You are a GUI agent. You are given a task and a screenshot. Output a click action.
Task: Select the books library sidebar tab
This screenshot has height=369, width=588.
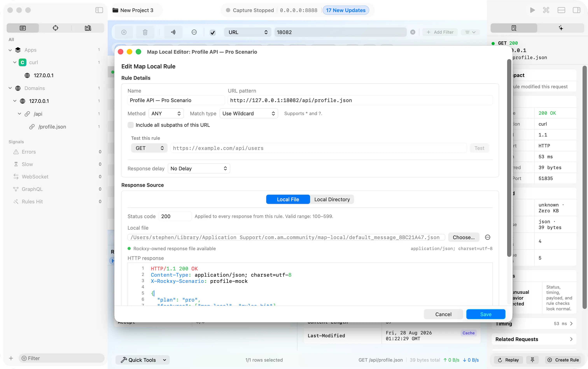(88, 28)
